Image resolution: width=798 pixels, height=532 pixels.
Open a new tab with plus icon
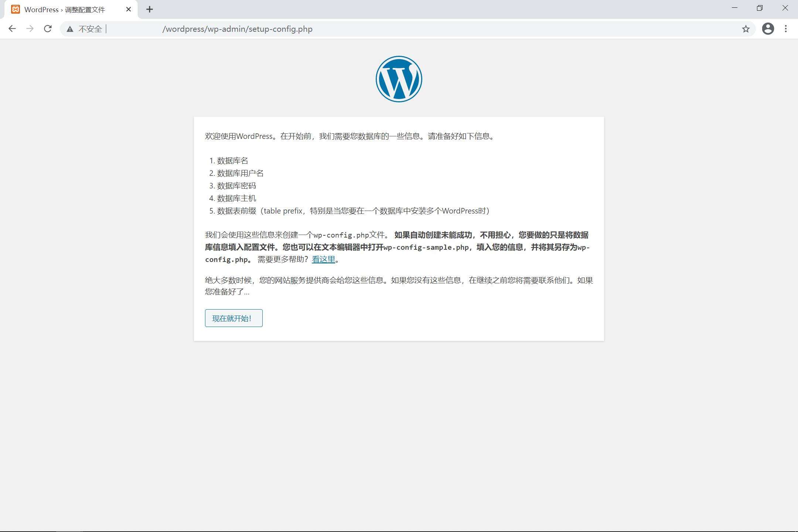pos(150,9)
